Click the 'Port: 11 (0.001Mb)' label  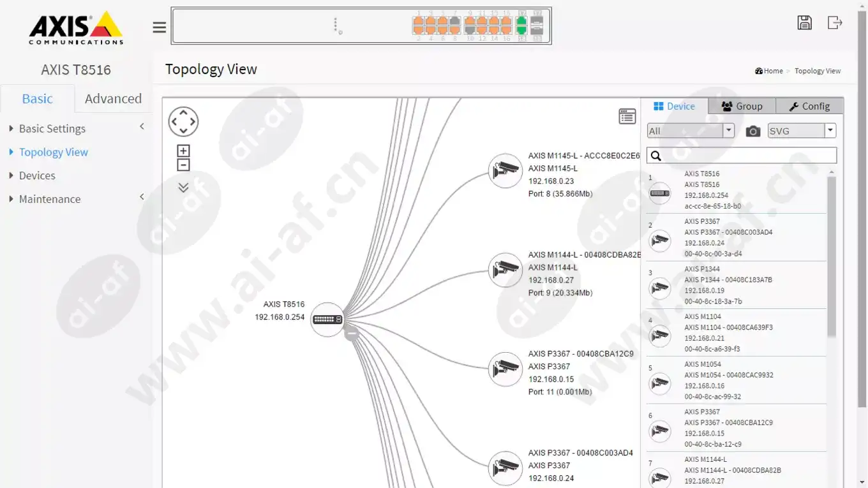pyautogui.click(x=560, y=392)
